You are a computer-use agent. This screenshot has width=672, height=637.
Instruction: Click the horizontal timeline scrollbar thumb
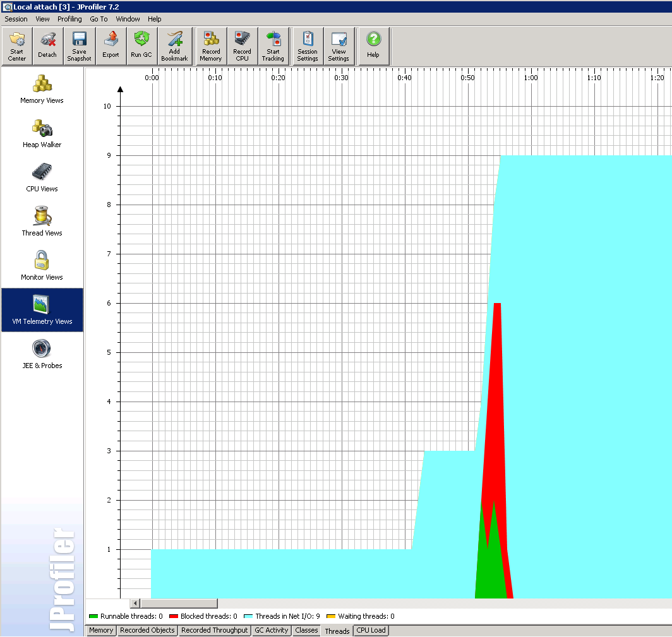click(179, 603)
